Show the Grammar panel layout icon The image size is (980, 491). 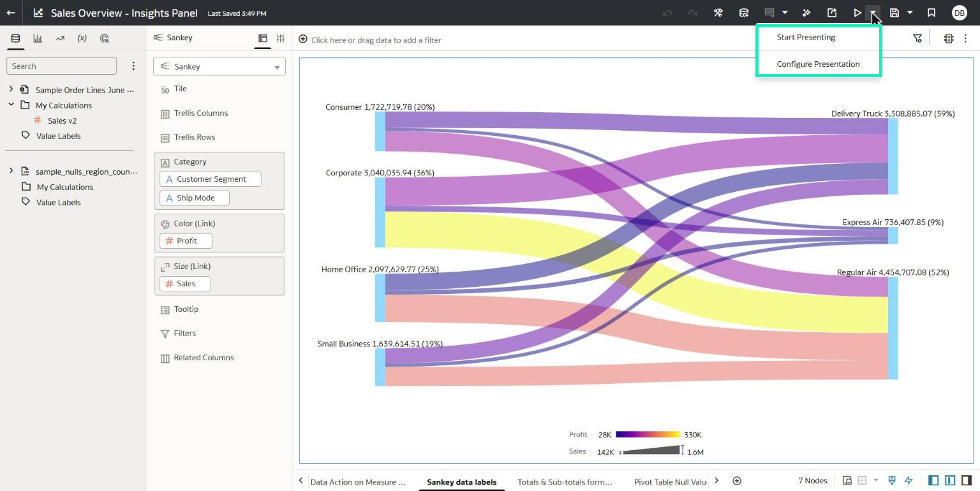(262, 38)
